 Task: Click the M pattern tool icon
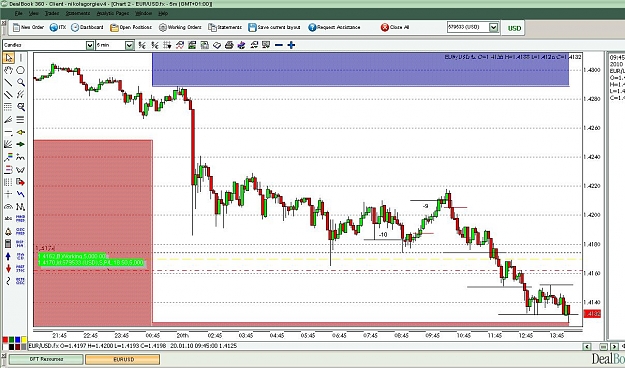(x=20, y=207)
